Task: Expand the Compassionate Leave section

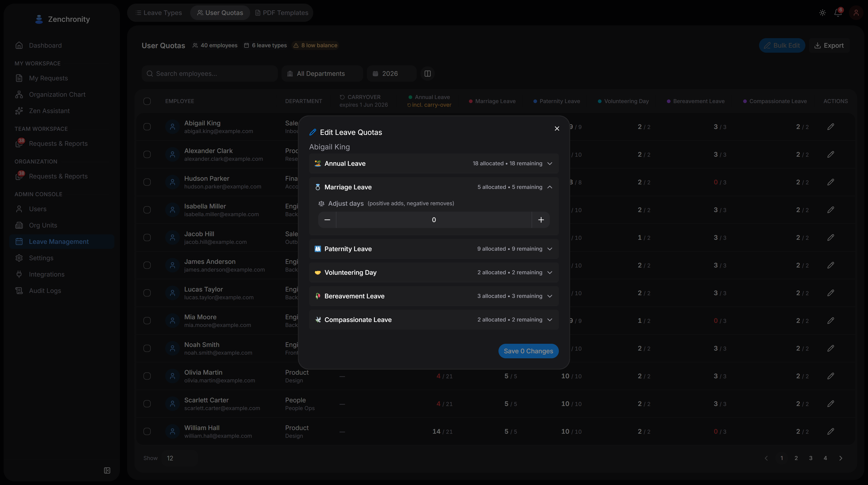Action: tap(434, 319)
